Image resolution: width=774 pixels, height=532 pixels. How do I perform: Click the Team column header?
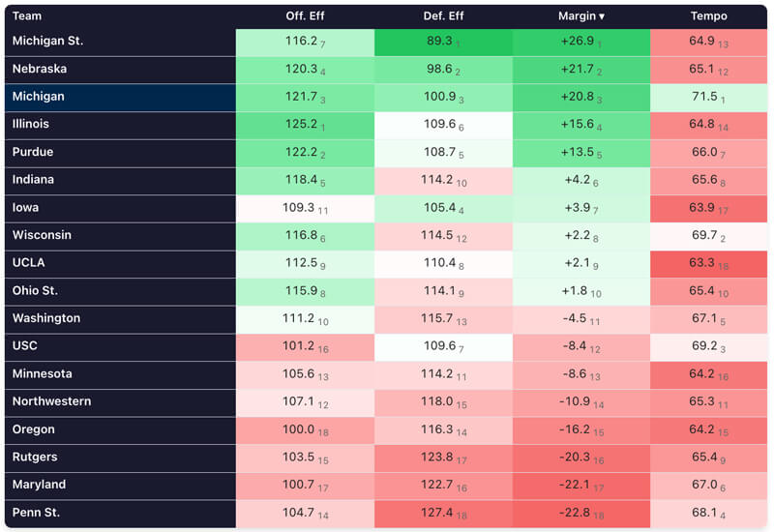coord(27,16)
